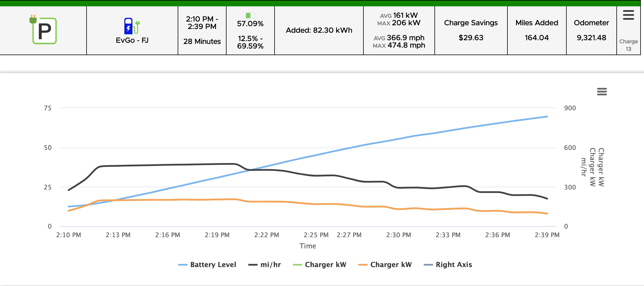644x286 pixels.
Task: Toggle the orange Charger kW legend series
Action: 385,264
